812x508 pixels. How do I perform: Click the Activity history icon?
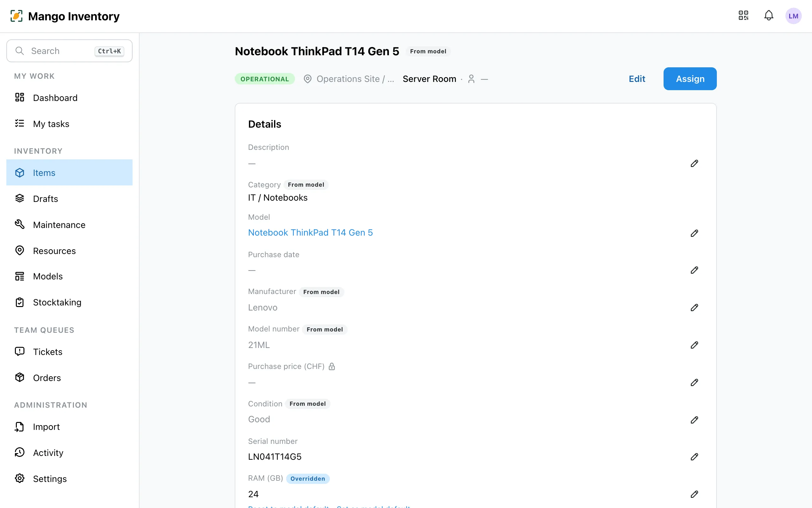20,452
